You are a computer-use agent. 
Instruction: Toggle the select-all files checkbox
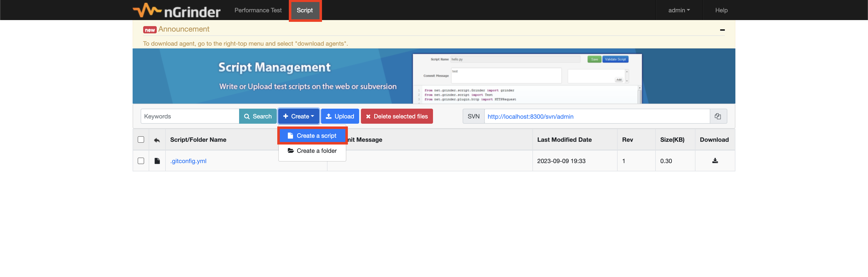click(141, 140)
